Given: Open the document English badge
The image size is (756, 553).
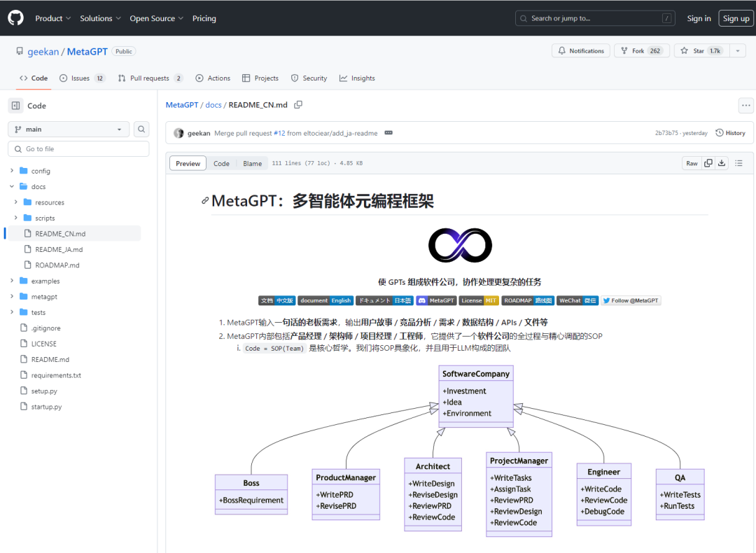Looking at the screenshot, I should [x=325, y=300].
